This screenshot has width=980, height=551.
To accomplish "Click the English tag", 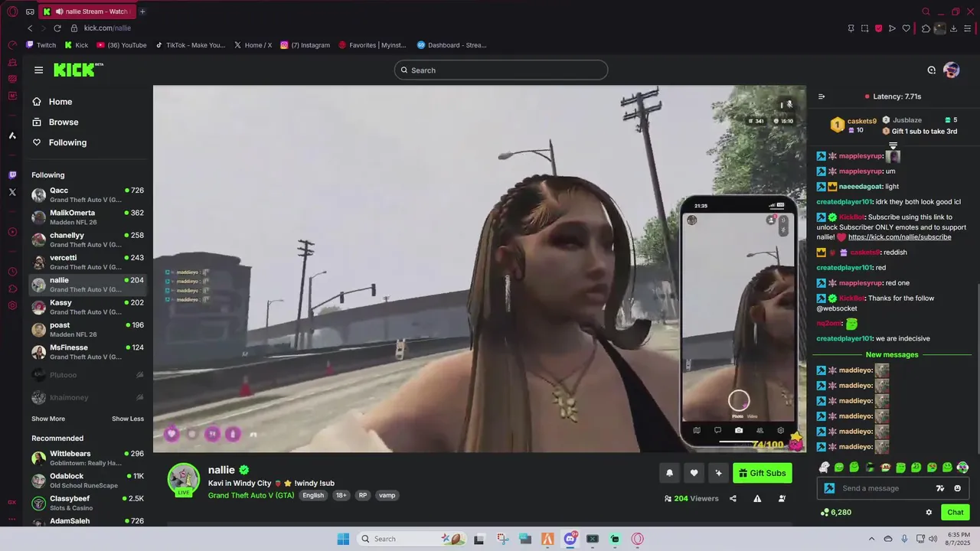I will (313, 495).
